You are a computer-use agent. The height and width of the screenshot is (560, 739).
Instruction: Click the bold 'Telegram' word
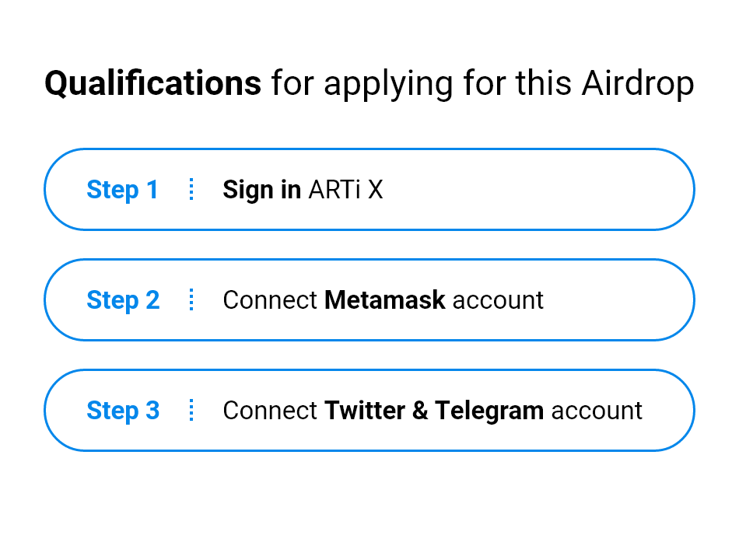pyautogui.click(x=489, y=411)
